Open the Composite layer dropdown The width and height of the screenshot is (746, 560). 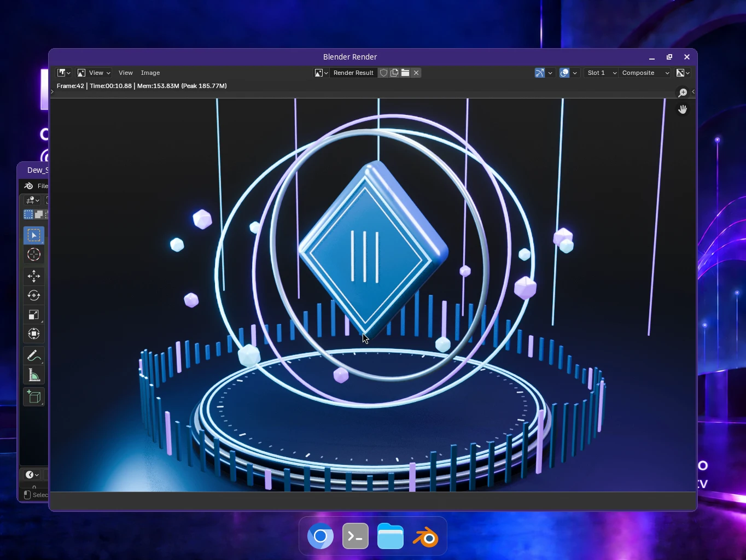[x=645, y=73]
